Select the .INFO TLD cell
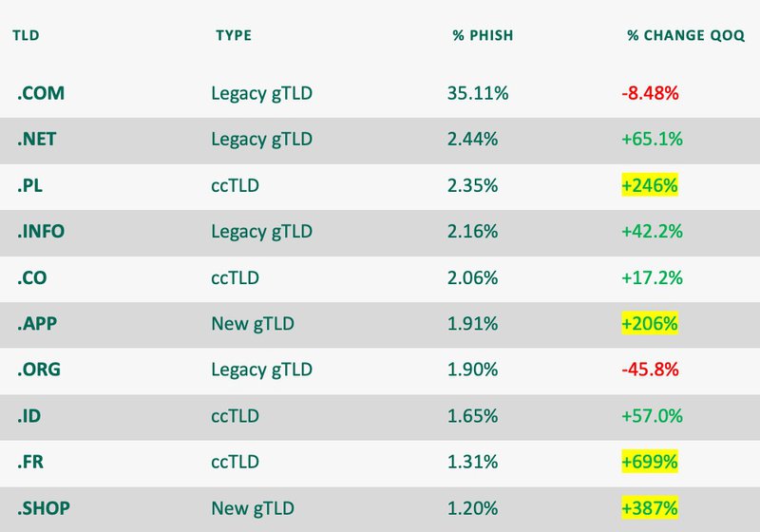 (x=43, y=232)
